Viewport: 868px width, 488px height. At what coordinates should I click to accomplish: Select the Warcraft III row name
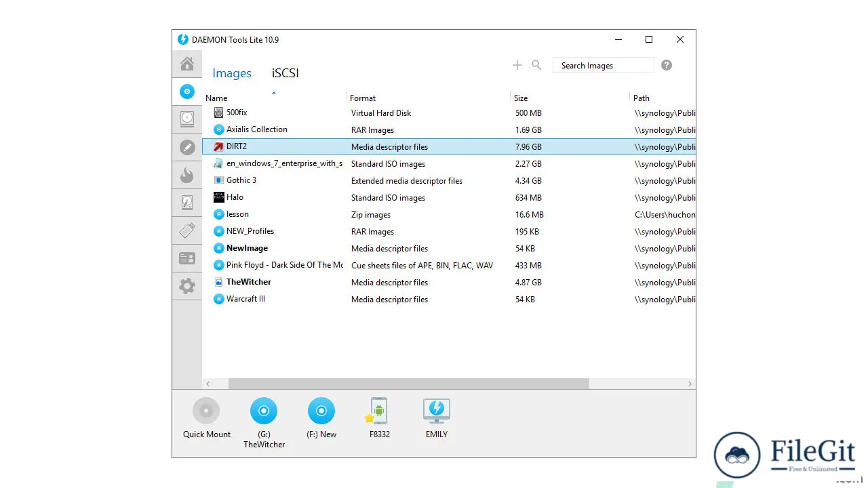click(245, 299)
